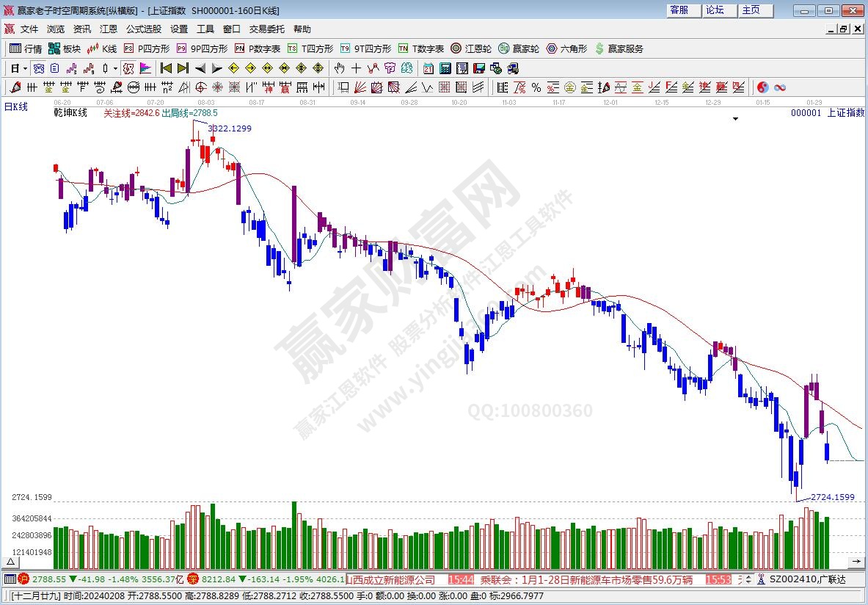868x605 pixels.
Task: Expand the 日 period dropdown arrow
Action: 25,68
